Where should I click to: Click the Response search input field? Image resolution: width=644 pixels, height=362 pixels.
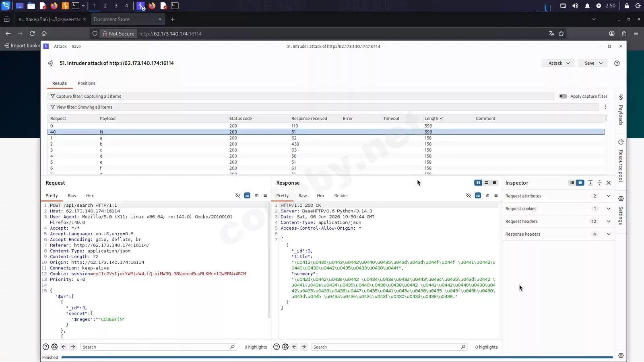[389, 347]
